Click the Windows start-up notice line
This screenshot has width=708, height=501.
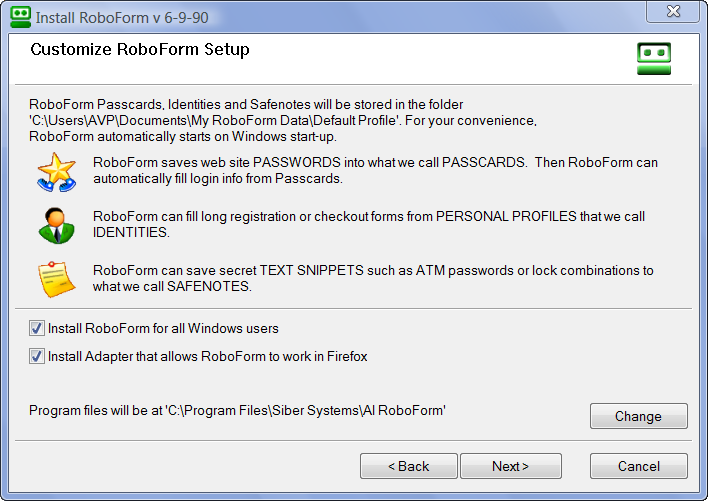(183, 136)
